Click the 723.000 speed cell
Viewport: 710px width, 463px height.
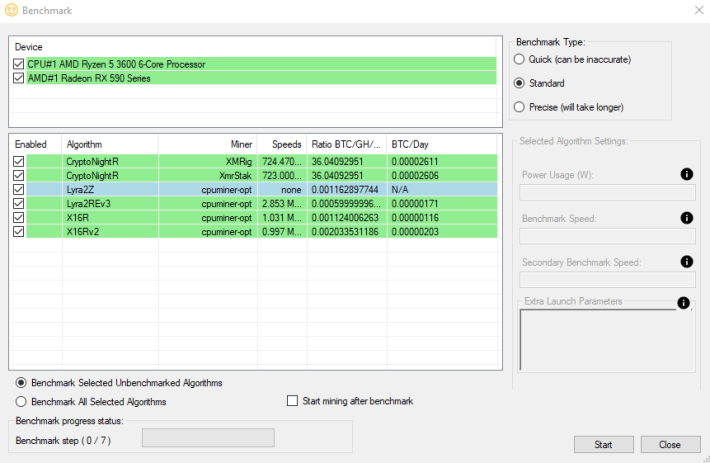click(x=282, y=176)
